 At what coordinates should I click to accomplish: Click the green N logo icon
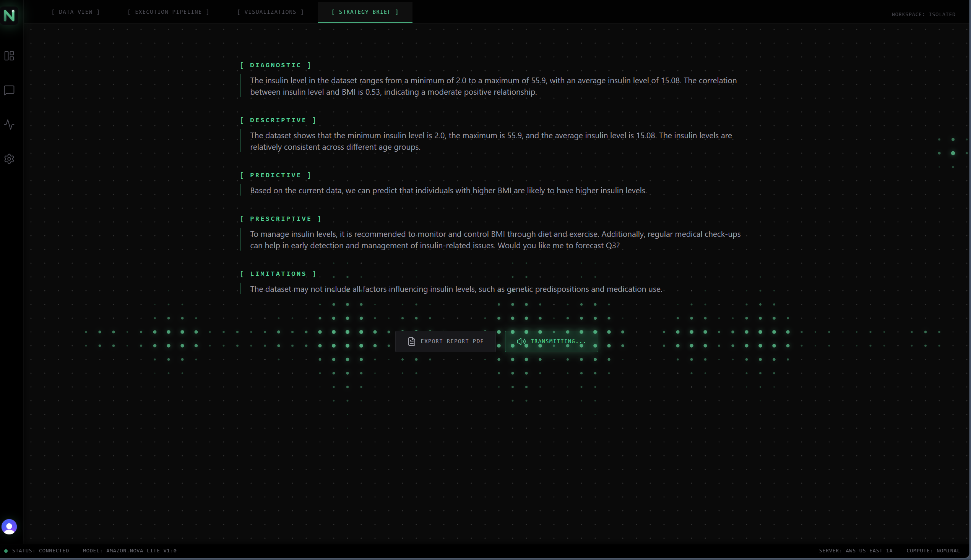(9, 15)
